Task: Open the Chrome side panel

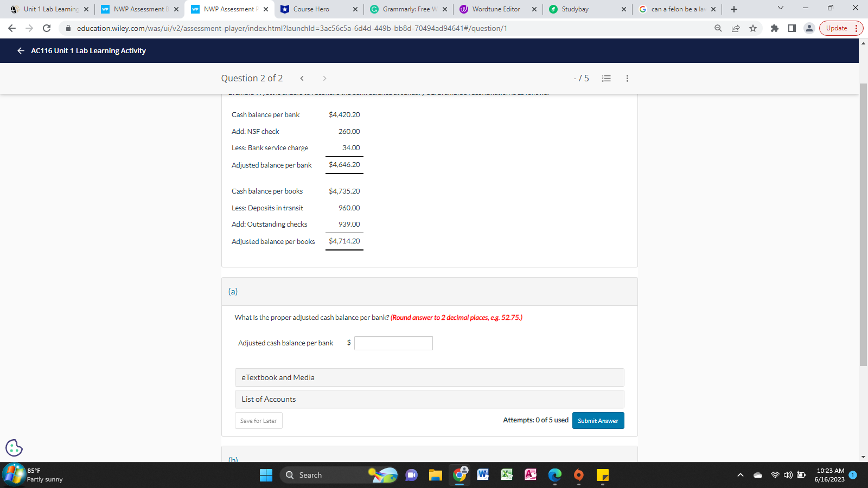Action: 792,28
